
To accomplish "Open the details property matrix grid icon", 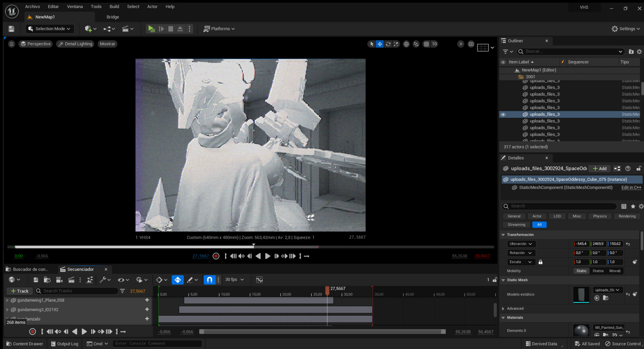I will point(624,206).
